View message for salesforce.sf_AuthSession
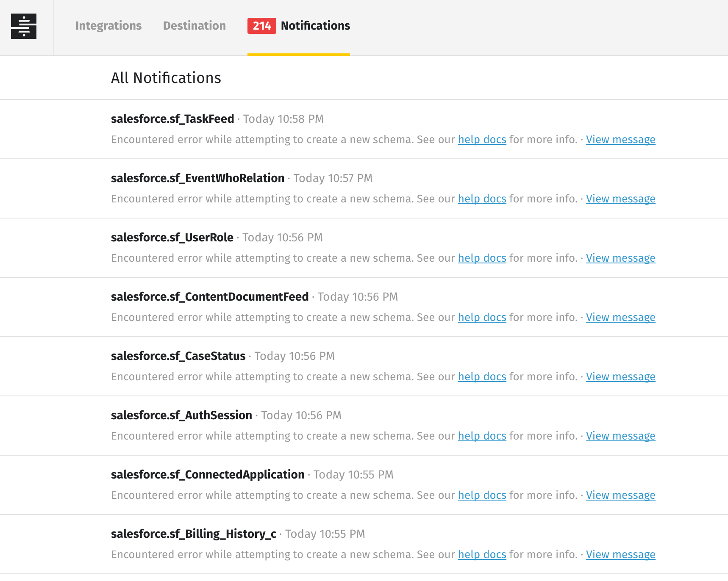 [x=621, y=436]
